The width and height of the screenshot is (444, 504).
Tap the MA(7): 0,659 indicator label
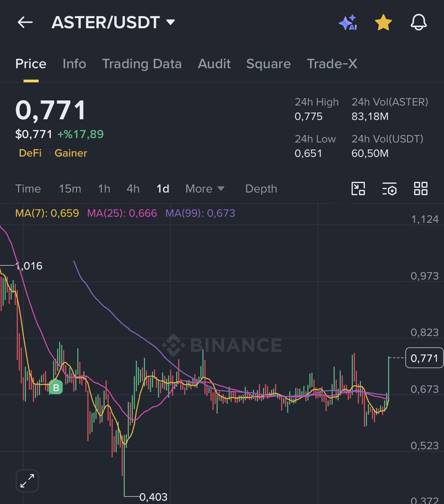47,213
